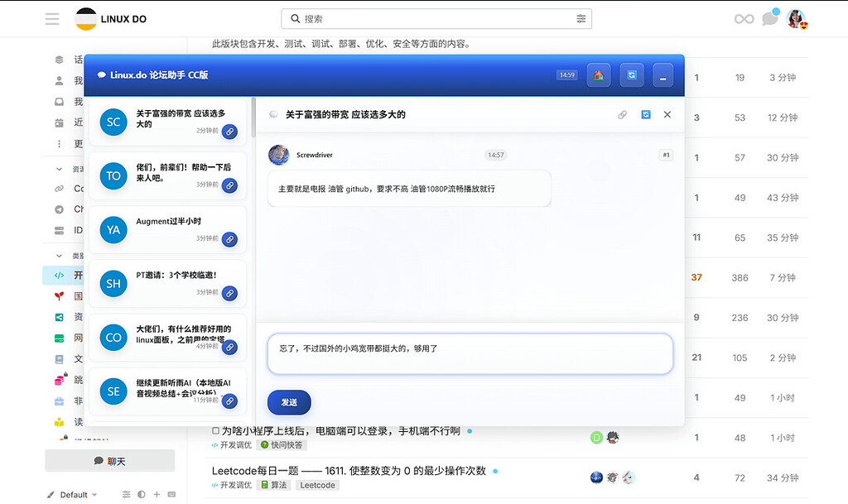The width and height of the screenshot is (848, 504).
Task: Click the 14:59 clock badge in header
Action: pyautogui.click(x=566, y=75)
